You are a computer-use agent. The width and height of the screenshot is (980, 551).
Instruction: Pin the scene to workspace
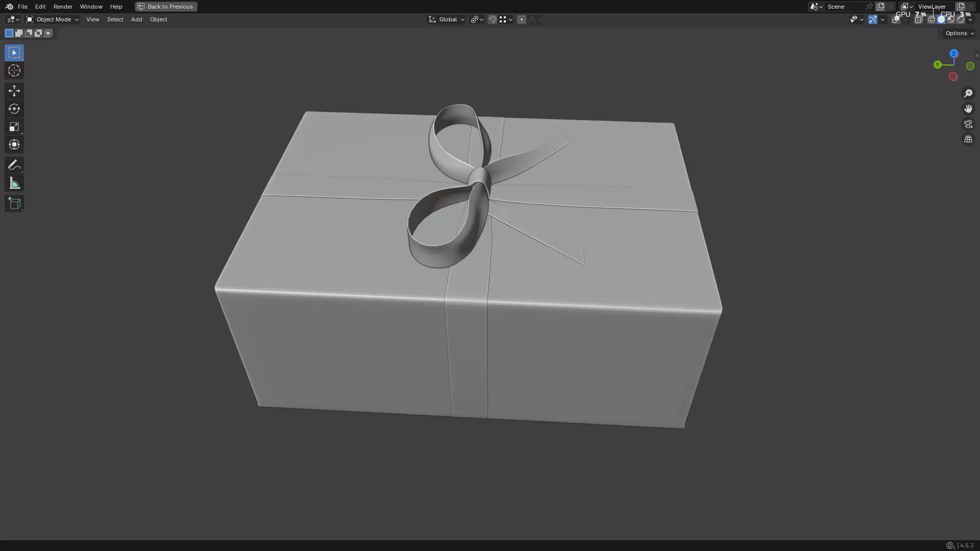pyautogui.click(x=869, y=7)
